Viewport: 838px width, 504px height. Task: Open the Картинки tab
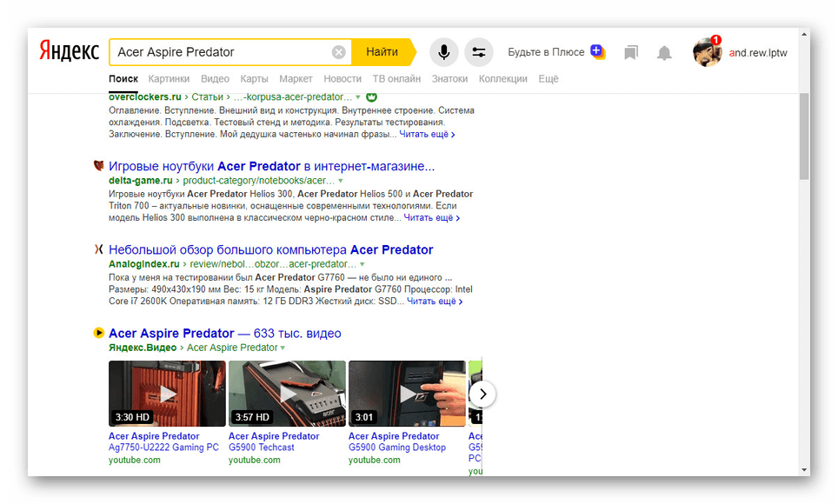[169, 78]
